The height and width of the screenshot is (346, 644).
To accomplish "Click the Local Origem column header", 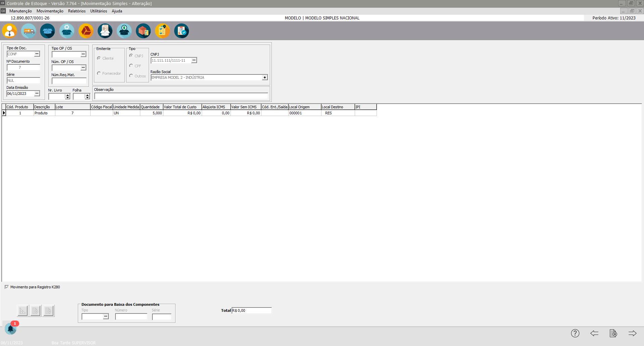I will click(x=304, y=107).
